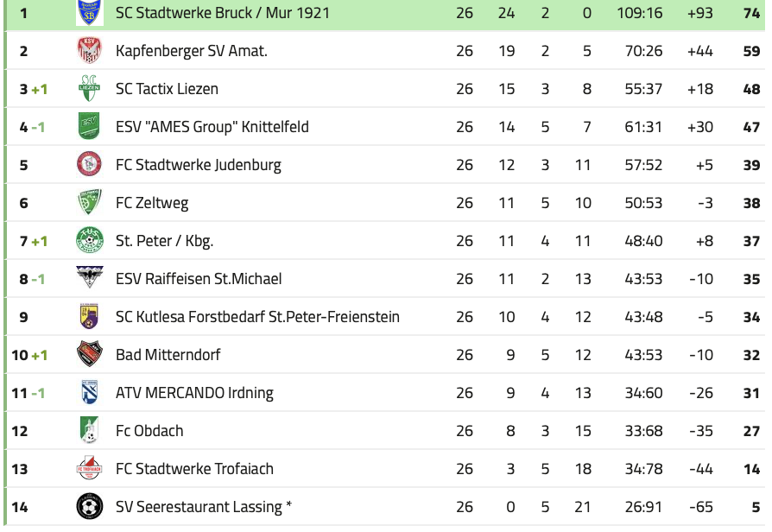Image resolution: width=772 pixels, height=532 pixels.
Task: Open the ATV MERCANDO Irdning blue crest
Action: (x=90, y=392)
